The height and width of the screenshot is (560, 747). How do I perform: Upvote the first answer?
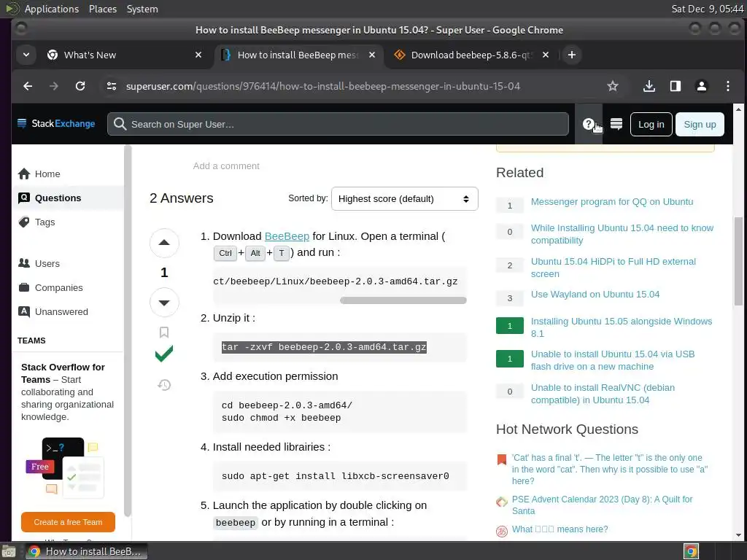coord(164,242)
